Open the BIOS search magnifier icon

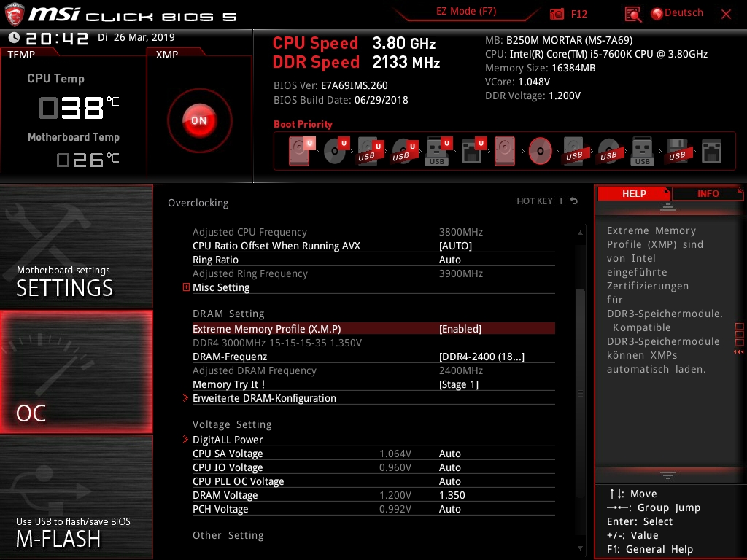click(x=633, y=15)
